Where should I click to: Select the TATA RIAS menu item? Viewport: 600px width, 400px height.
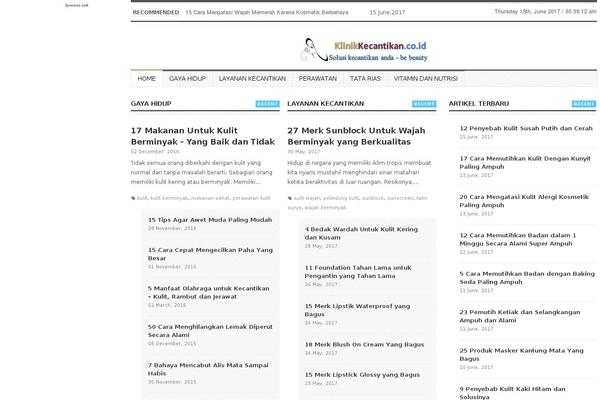coord(365,78)
